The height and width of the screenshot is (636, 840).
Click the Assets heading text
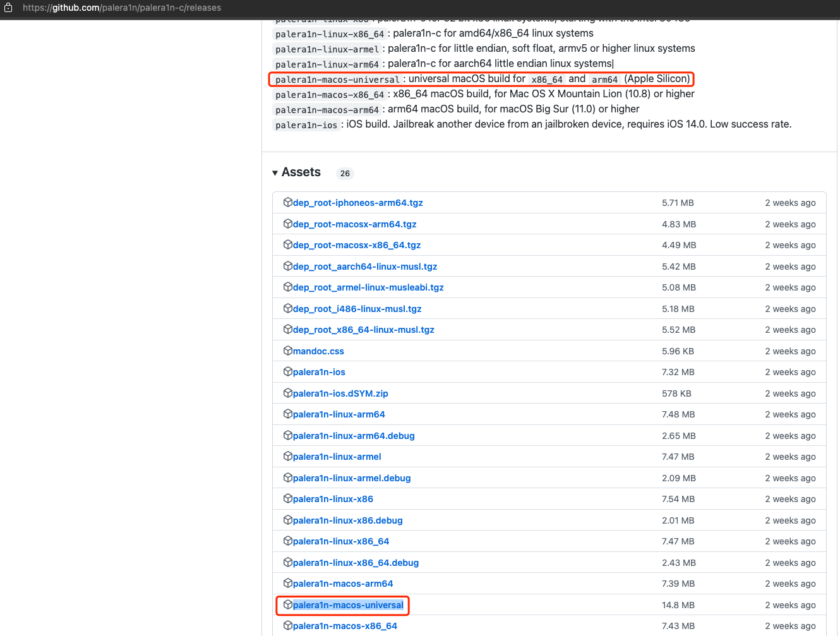(x=301, y=172)
